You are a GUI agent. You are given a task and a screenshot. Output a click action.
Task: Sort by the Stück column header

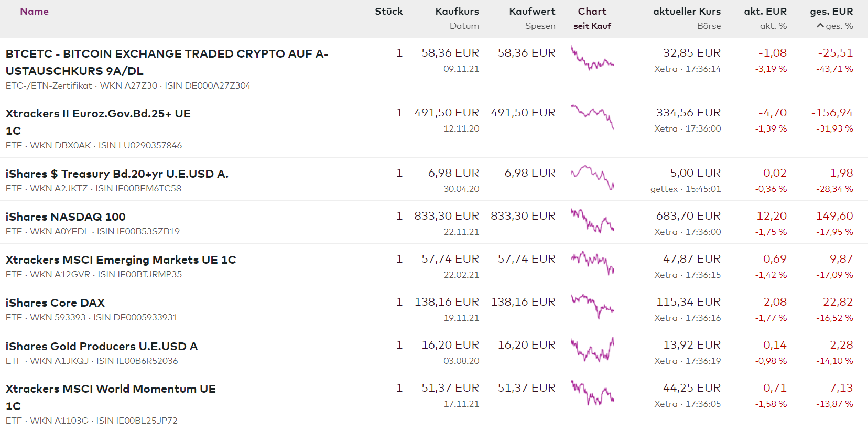[388, 12]
